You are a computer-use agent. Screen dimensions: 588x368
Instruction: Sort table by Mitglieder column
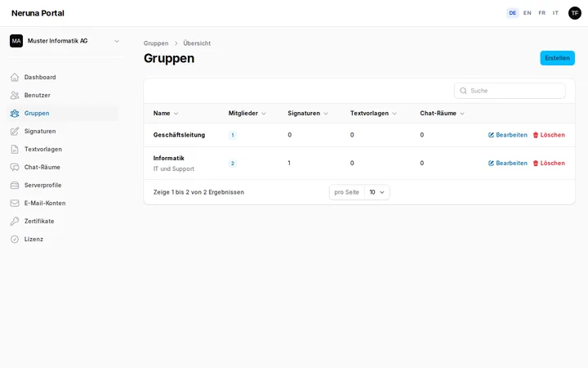[247, 114]
